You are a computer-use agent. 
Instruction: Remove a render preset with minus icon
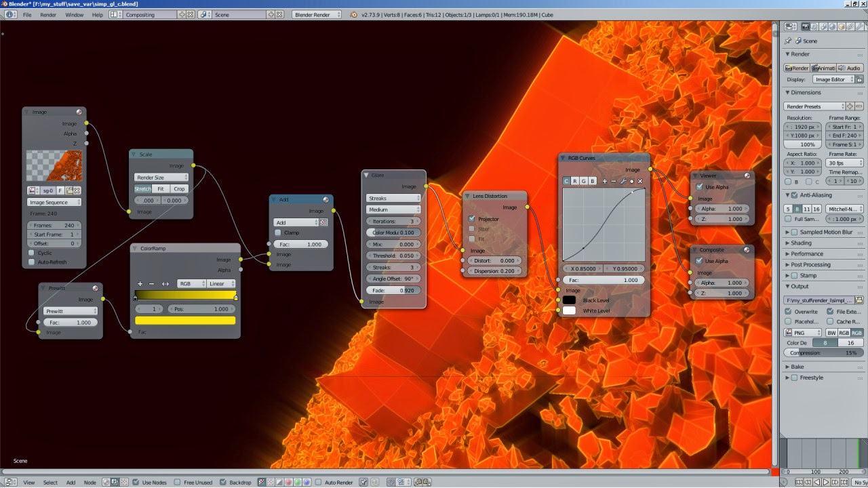859,106
